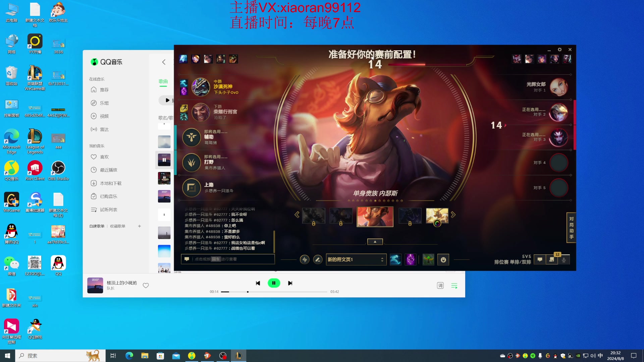Click the song progress slider
644x362 pixels.
274,292
